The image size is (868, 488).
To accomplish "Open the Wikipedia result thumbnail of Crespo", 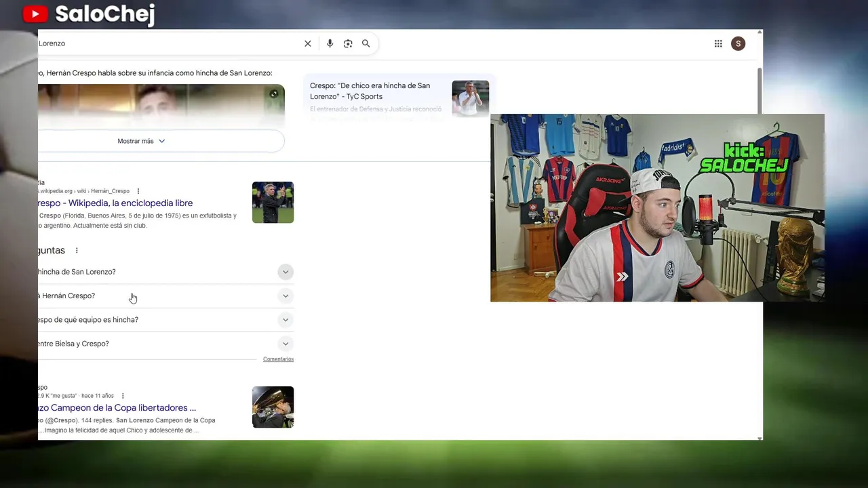I will [x=273, y=202].
